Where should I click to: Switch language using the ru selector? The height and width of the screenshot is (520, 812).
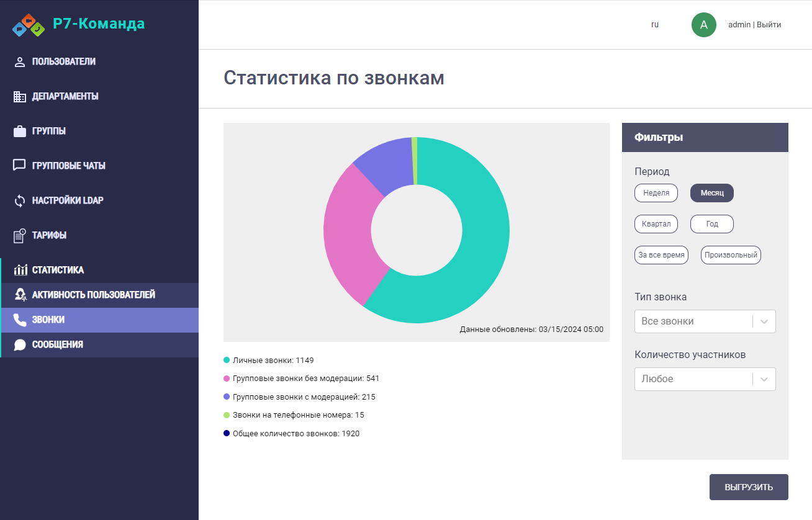coord(654,25)
